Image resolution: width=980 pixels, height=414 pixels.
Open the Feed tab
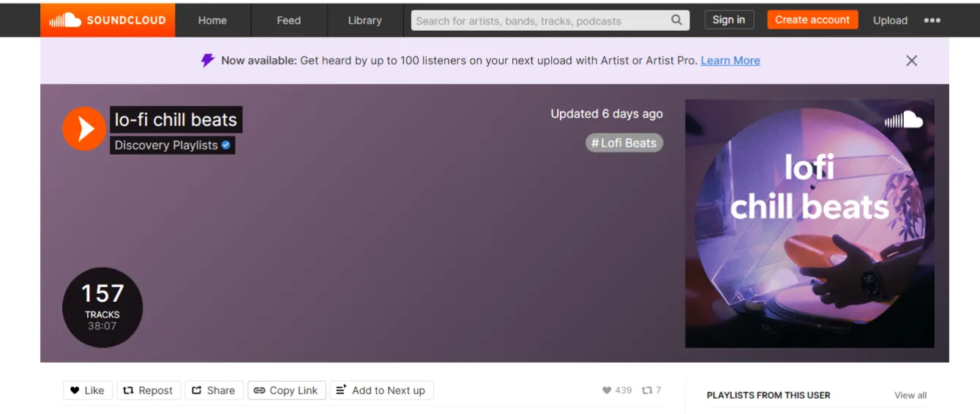pyautogui.click(x=288, y=21)
